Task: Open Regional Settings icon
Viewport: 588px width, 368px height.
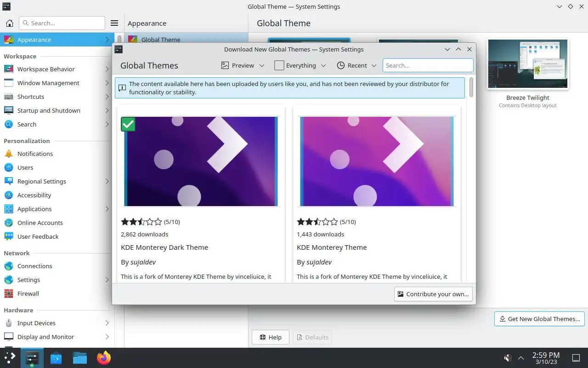Action: pyautogui.click(x=9, y=181)
